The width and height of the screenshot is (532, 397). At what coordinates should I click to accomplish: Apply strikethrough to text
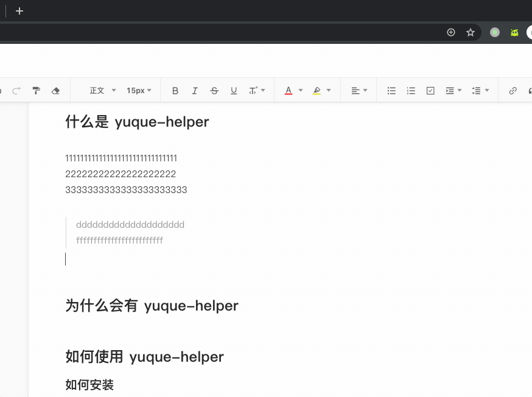(x=214, y=90)
